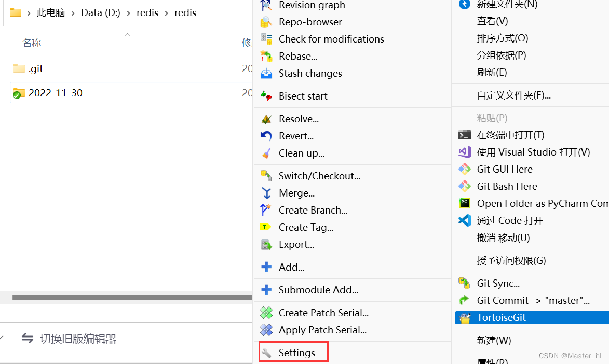
Task: Click the Check for modifications icon
Action: click(x=266, y=39)
